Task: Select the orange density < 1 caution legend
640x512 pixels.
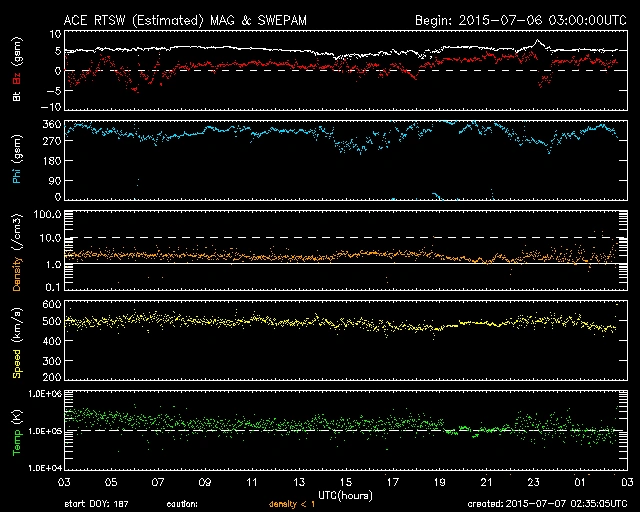Action: 293,505
